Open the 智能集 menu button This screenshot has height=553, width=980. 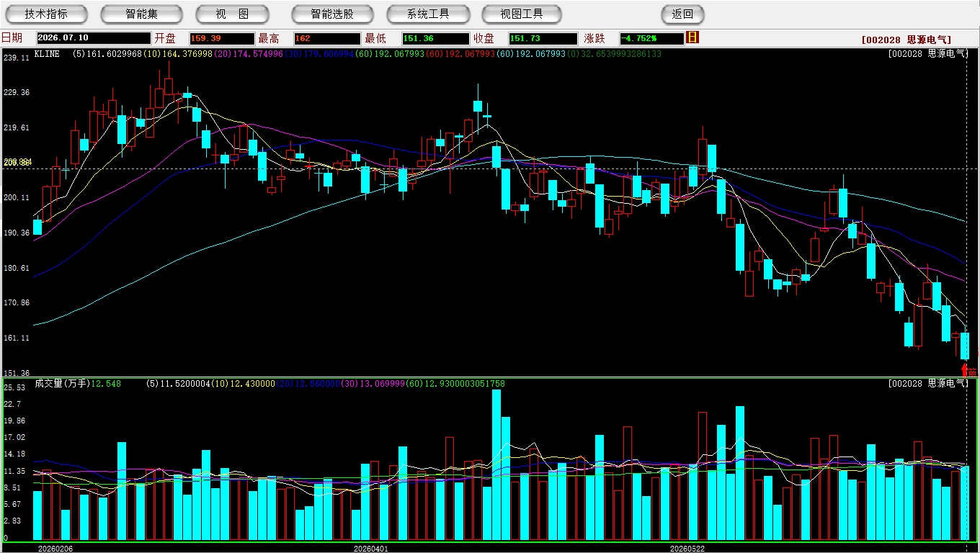[141, 14]
